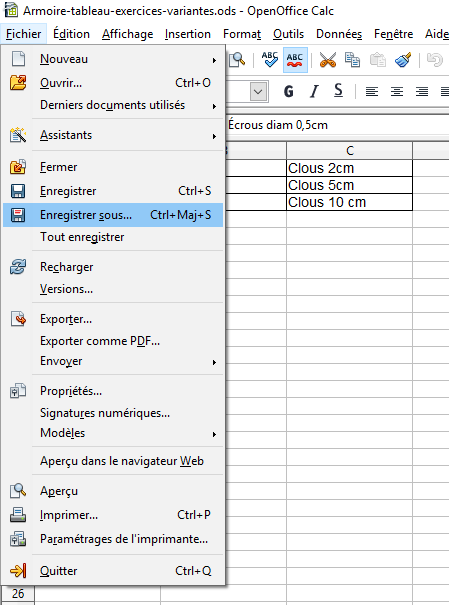Viewport: 450px width, 605px height.
Task: Click the Copy toolbar icon
Action: 352,60
